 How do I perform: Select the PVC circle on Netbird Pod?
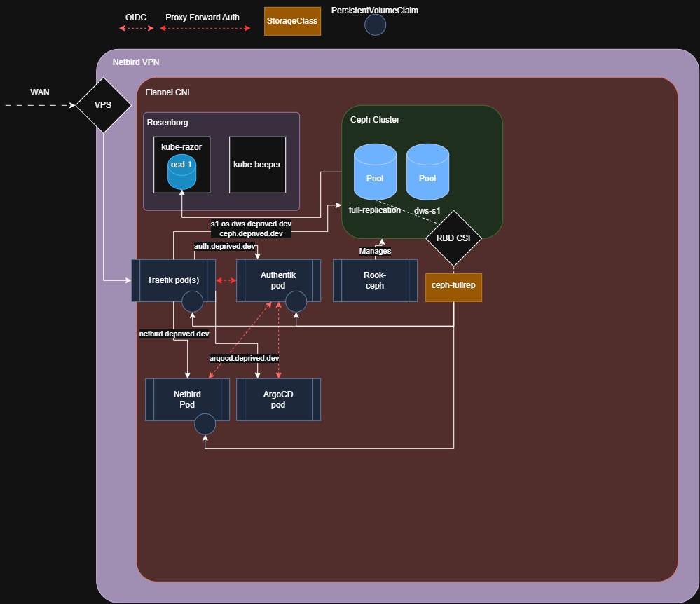click(x=205, y=424)
